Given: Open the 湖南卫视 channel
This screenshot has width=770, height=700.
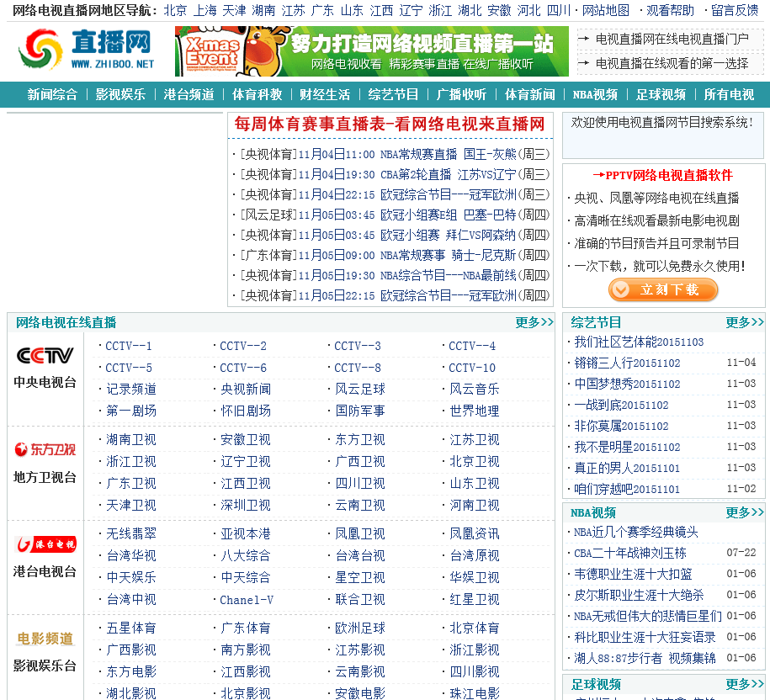Looking at the screenshot, I should [x=131, y=440].
